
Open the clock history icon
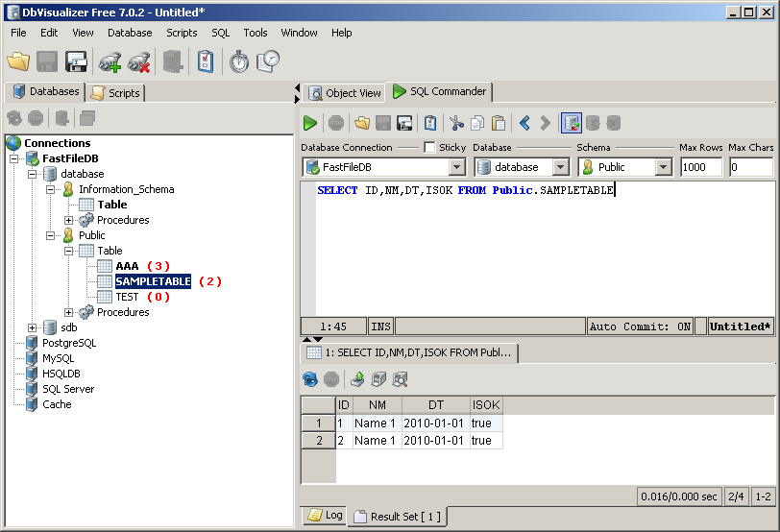pos(268,61)
